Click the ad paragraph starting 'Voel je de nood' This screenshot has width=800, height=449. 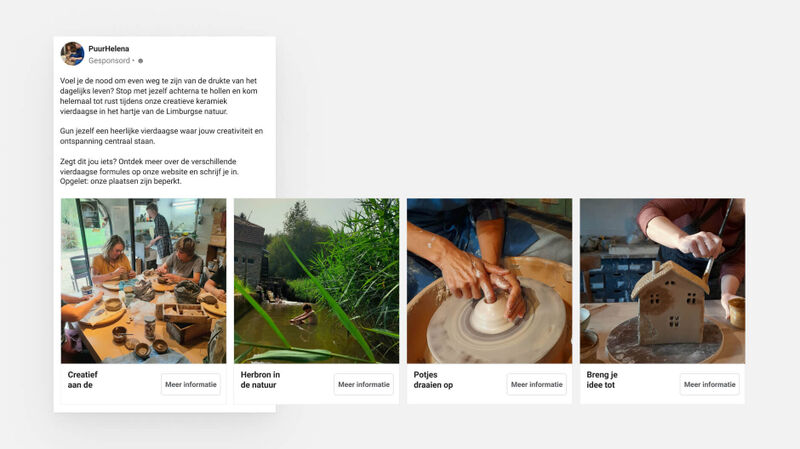pyautogui.click(x=159, y=96)
